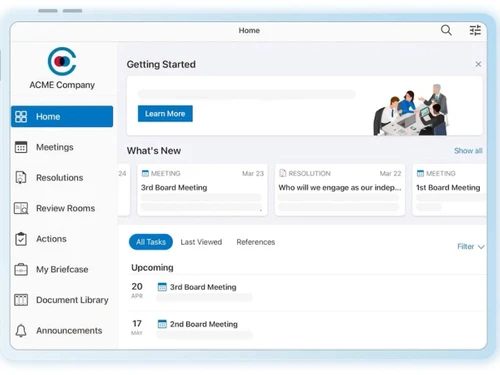500x375 pixels.
Task: Click the Show all link
Action: [x=468, y=151]
